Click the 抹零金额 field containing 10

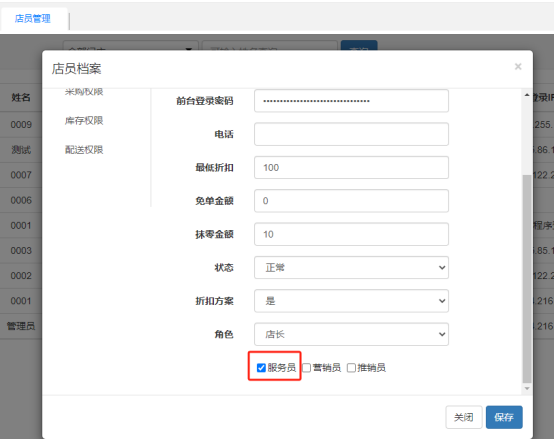pos(351,234)
